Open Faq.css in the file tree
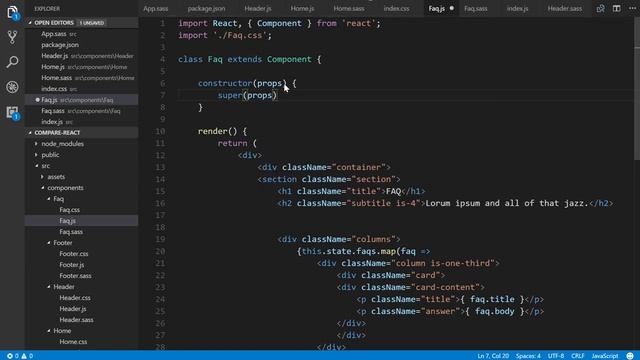The height and width of the screenshot is (360, 640). click(x=69, y=210)
